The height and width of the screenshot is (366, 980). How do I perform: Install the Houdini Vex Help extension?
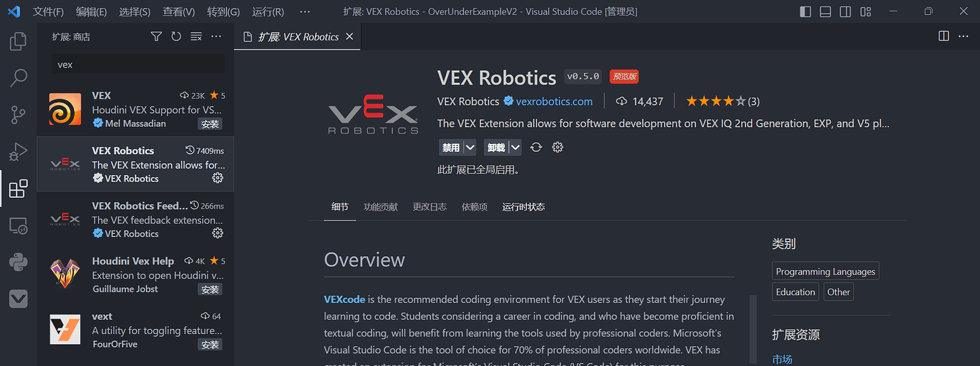point(210,289)
